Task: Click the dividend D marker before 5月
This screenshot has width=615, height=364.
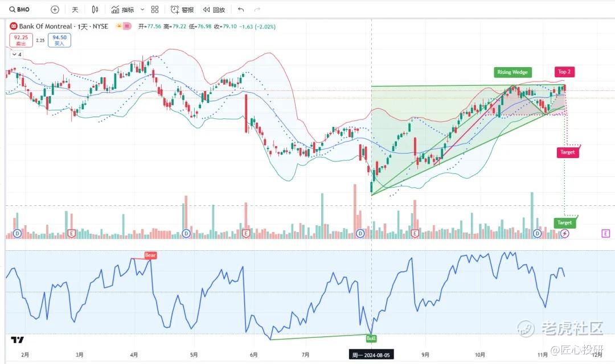Action: (186, 234)
